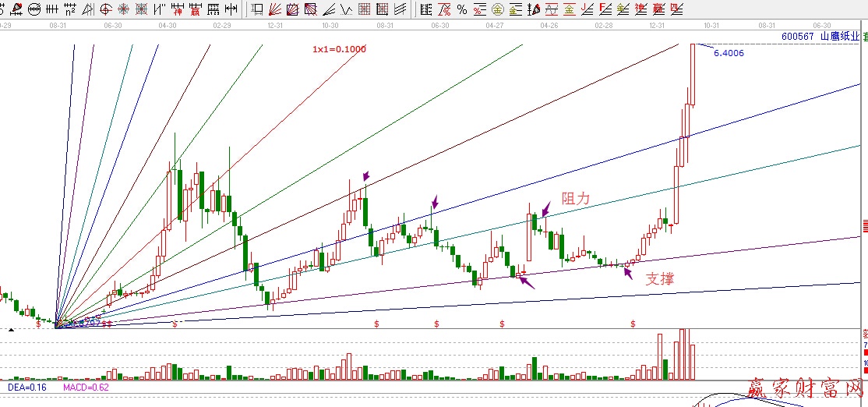The image size is (868, 407).
Task: Select the 支撑 support text annotation
Action: (659, 278)
